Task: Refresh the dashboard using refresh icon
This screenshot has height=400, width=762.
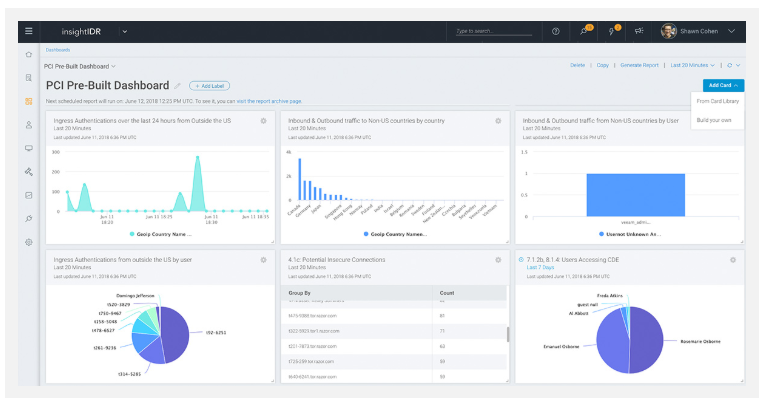Action: click(729, 65)
